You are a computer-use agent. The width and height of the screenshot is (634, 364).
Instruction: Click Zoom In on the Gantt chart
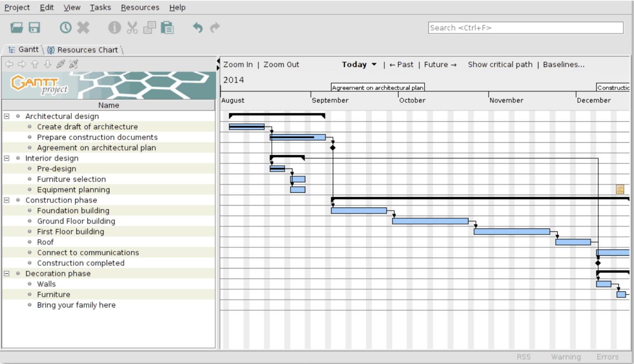(x=238, y=64)
